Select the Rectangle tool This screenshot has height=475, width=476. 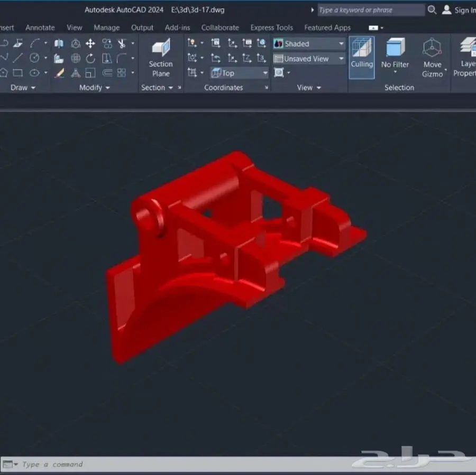pos(17,73)
